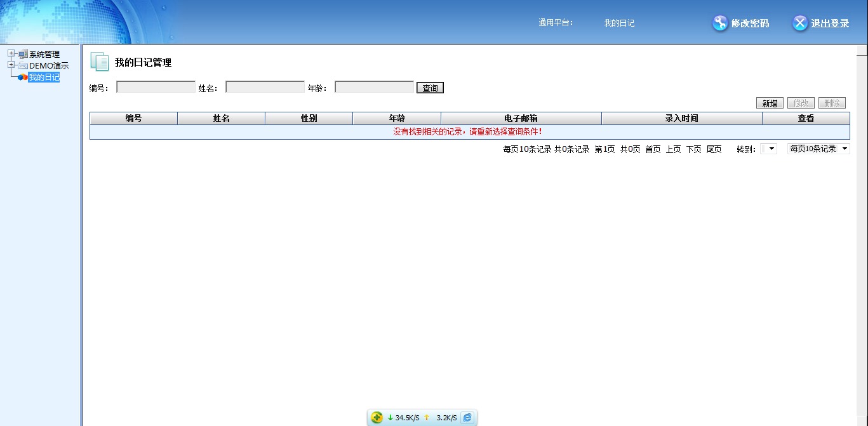
Task: Go to 首页 first page
Action: click(x=653, y=149)
